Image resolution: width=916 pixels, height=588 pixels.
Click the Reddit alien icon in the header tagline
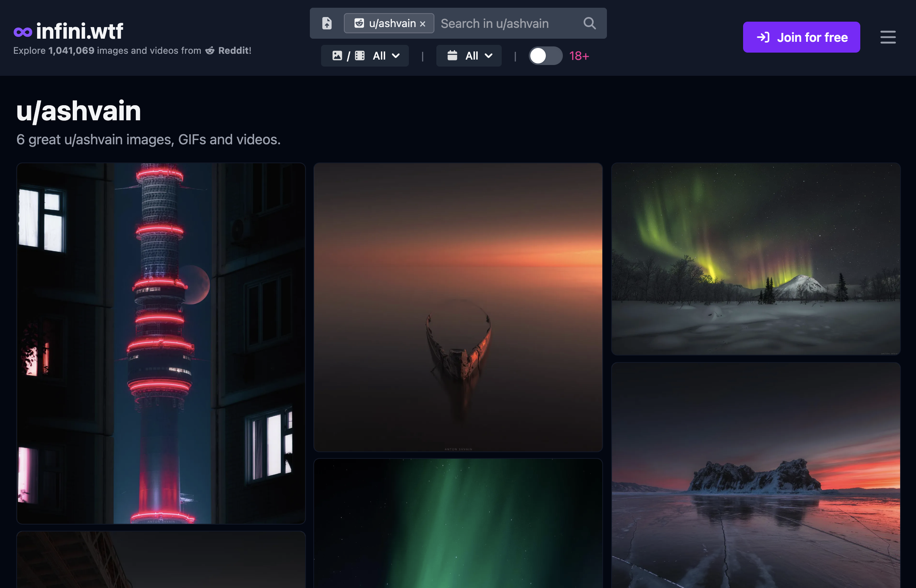[210, 50]
